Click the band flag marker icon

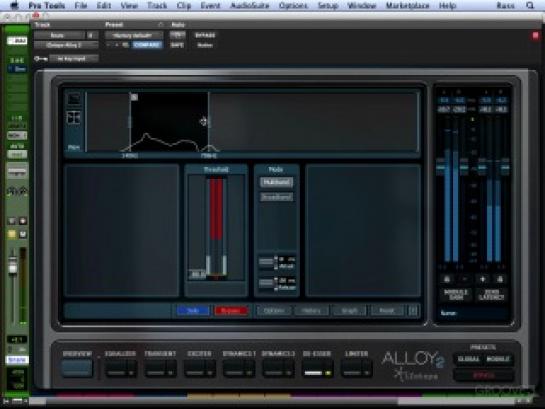[x=134, y=97]
